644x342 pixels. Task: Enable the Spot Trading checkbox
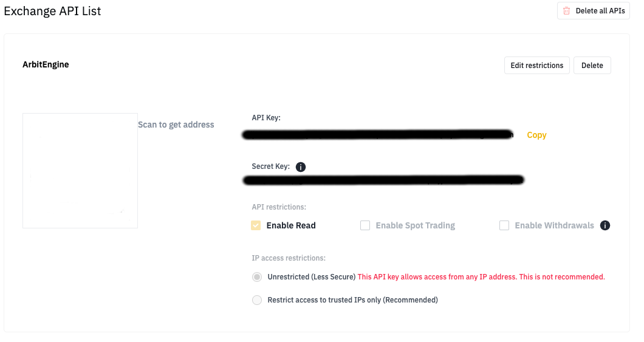pos(365,225)
